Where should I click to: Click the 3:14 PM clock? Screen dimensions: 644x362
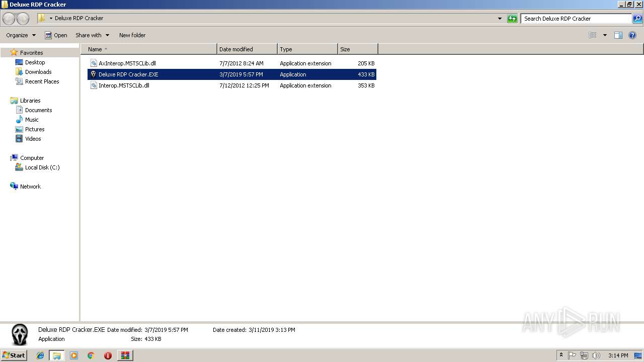[618, 355]
